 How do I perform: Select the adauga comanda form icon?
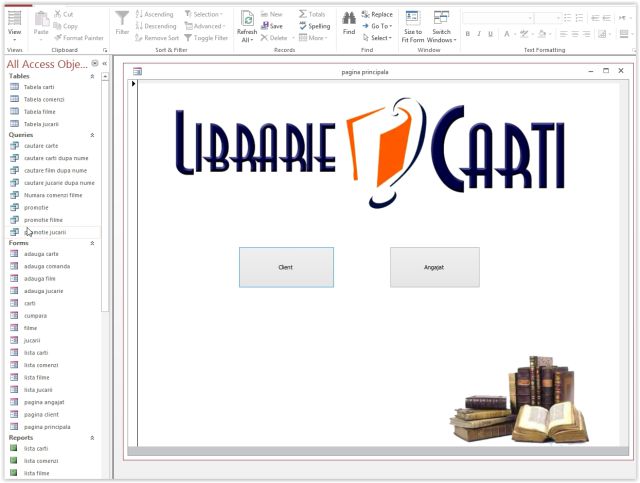[x=14, y=266]
